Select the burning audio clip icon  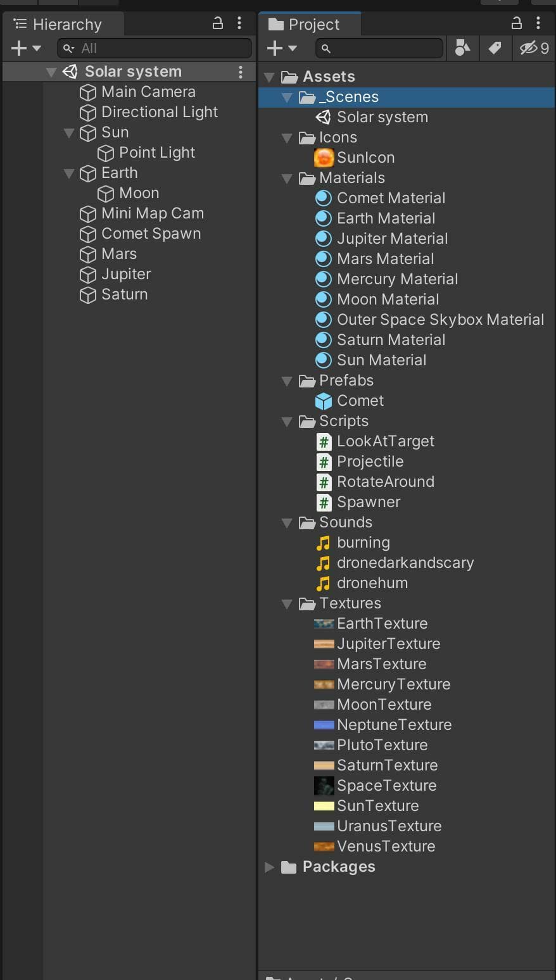click(324, 543)
